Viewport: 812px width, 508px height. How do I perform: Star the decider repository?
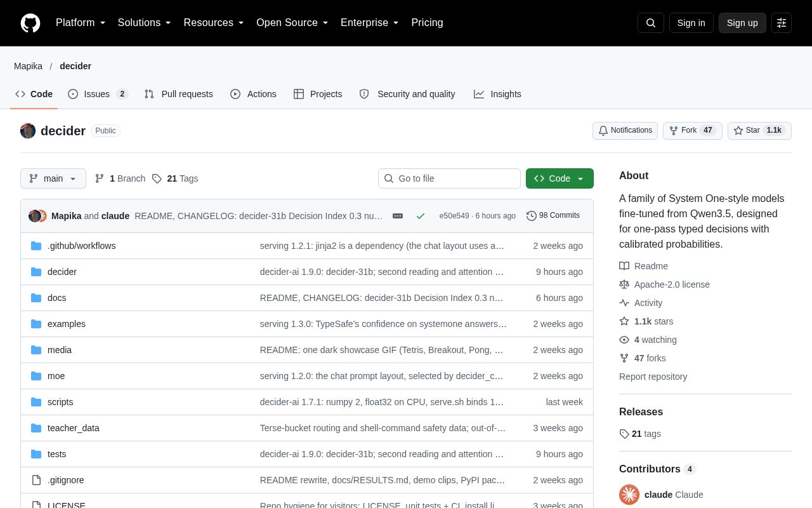(x=759, y=131)
